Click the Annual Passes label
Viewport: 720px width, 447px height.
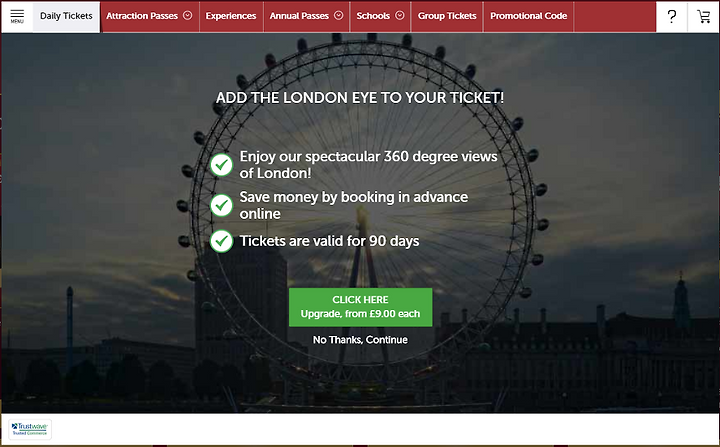(299, 16)
